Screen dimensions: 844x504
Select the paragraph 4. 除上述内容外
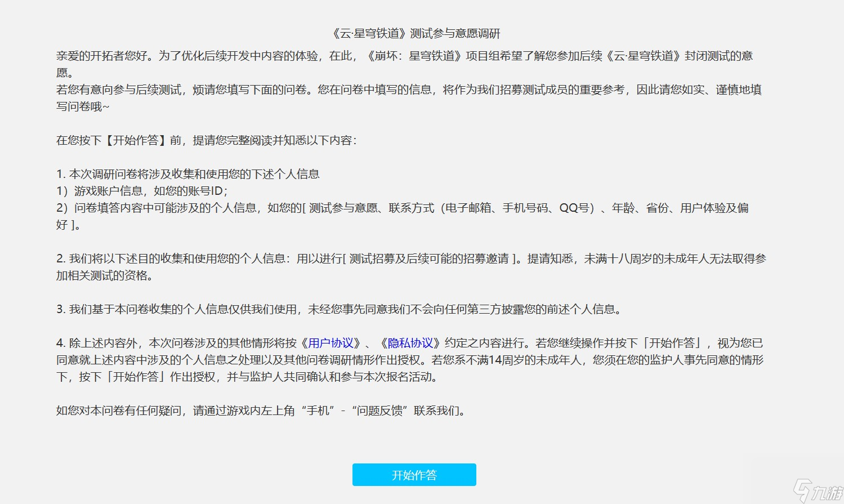pyautogui.click(x=410, y=360)
